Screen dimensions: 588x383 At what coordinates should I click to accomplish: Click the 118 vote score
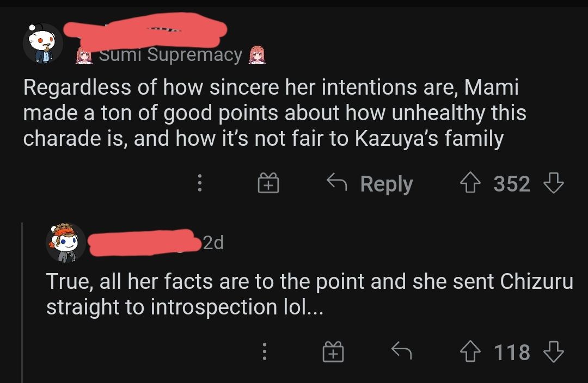pyautogui.click(x=512, y=352)
